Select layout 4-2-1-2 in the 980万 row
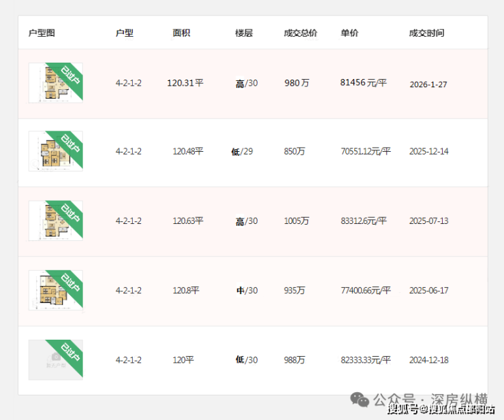504x420 pixels. (129, 83)
